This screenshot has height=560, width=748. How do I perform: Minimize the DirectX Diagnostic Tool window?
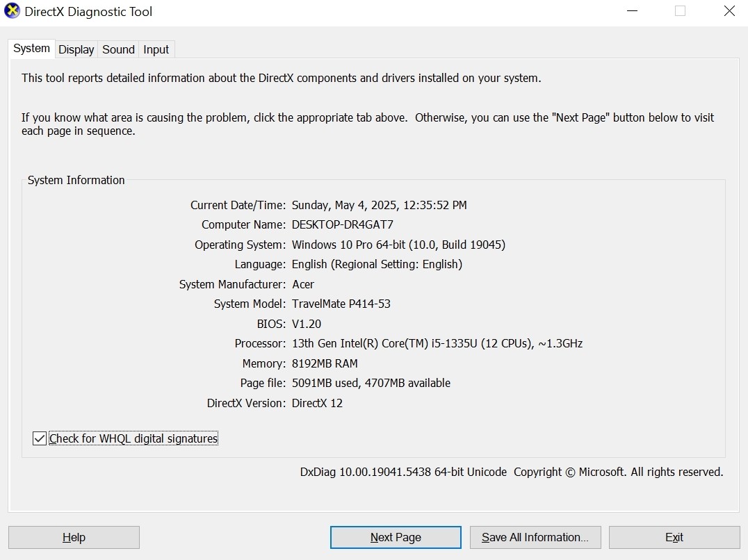(631, 11)
